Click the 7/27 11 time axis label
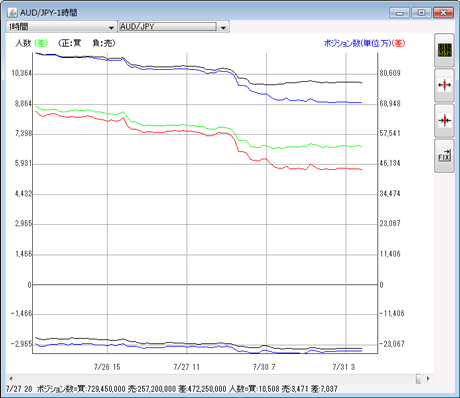460x398 pixels. pos(186,367)
